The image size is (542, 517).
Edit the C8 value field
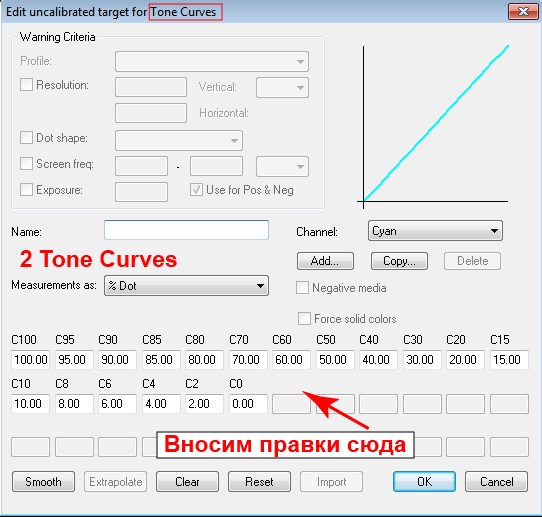74,404
